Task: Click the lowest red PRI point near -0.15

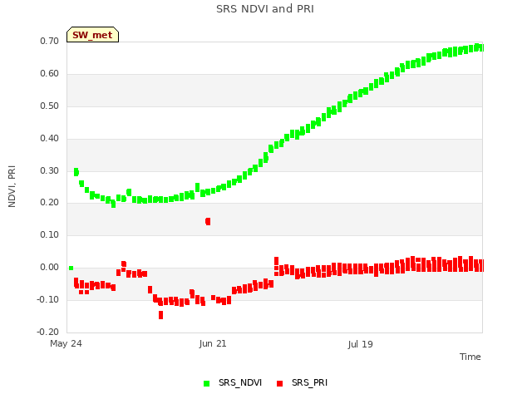Action: coord(160,315)
